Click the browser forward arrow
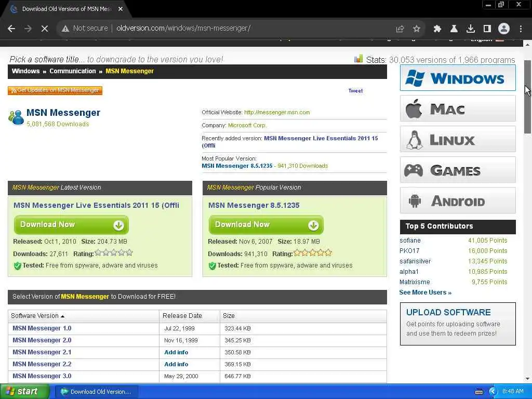This screenshot has width=532, height=399. click(28, 29)
